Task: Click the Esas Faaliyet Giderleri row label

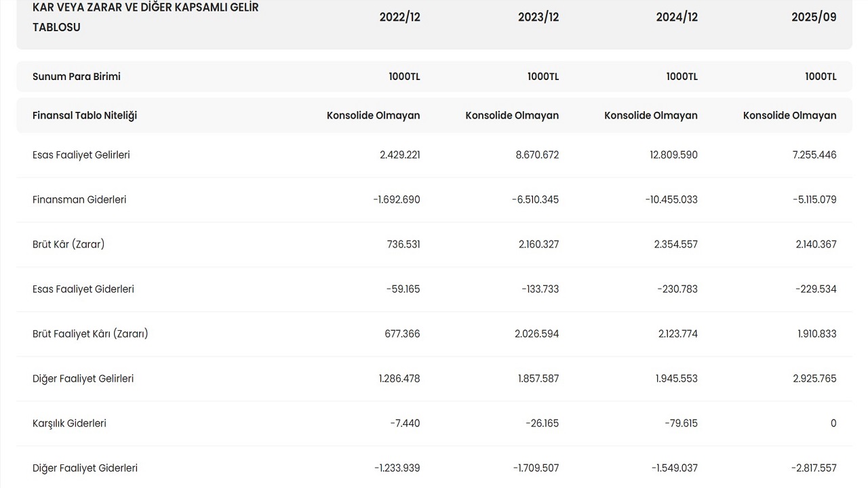Action: click(x=83, y=289)
